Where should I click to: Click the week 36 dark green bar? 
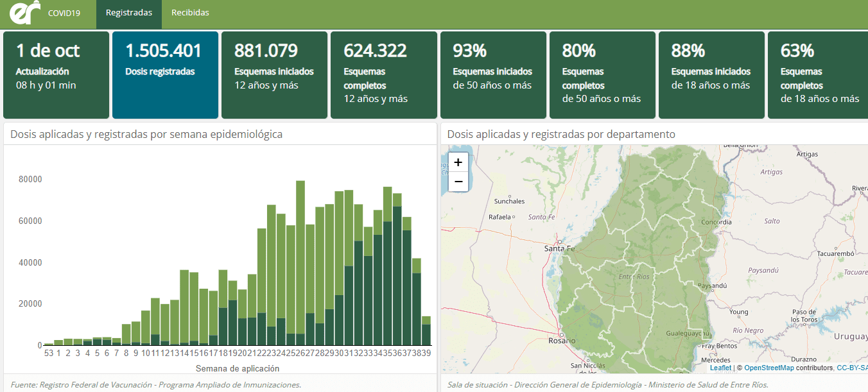coord(397,276)
